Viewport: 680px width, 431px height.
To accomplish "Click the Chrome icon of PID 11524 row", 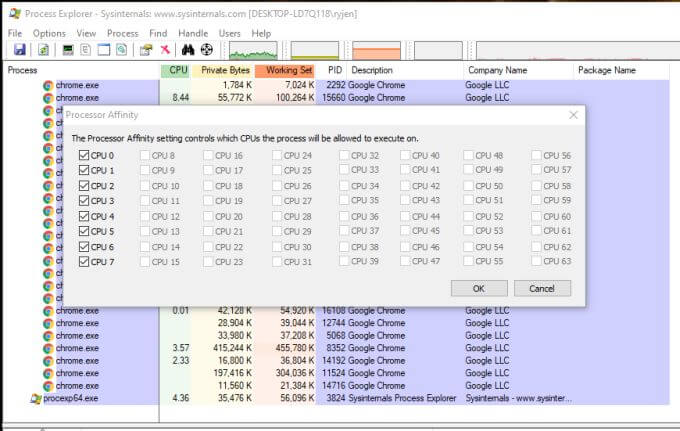I will coord(48,373).
